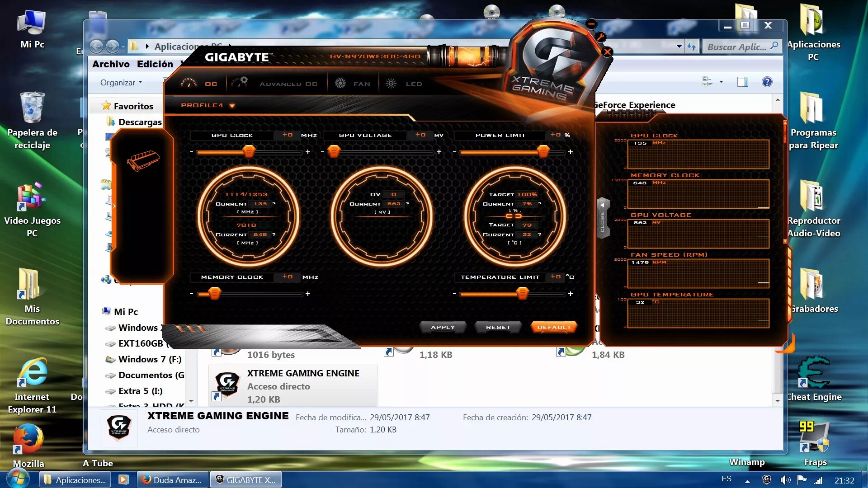Toggle power and temperature link icon
This screenshot has height=488, width=868.
point(514,216)
